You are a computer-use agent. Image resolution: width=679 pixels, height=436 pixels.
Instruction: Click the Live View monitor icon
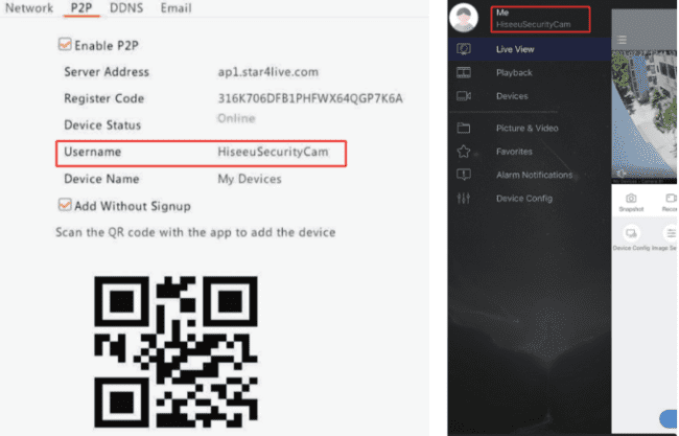coord(464,49)
